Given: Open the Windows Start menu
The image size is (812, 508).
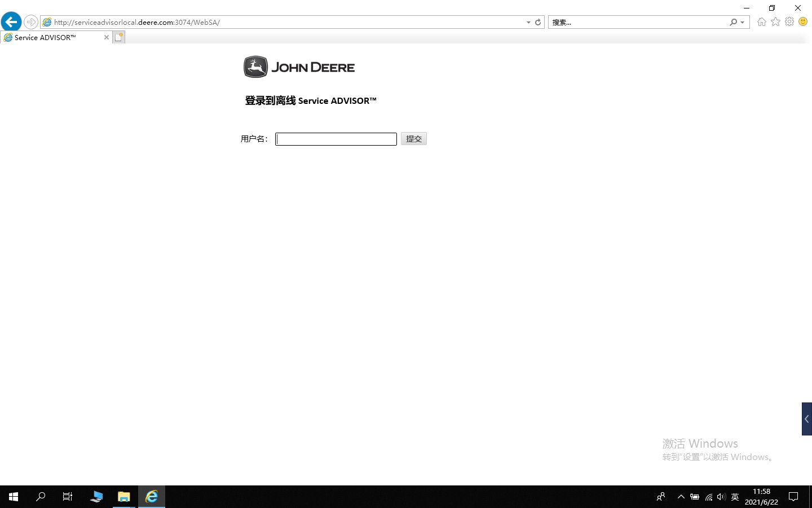Looking at the screenshot, I should [14, 497].
